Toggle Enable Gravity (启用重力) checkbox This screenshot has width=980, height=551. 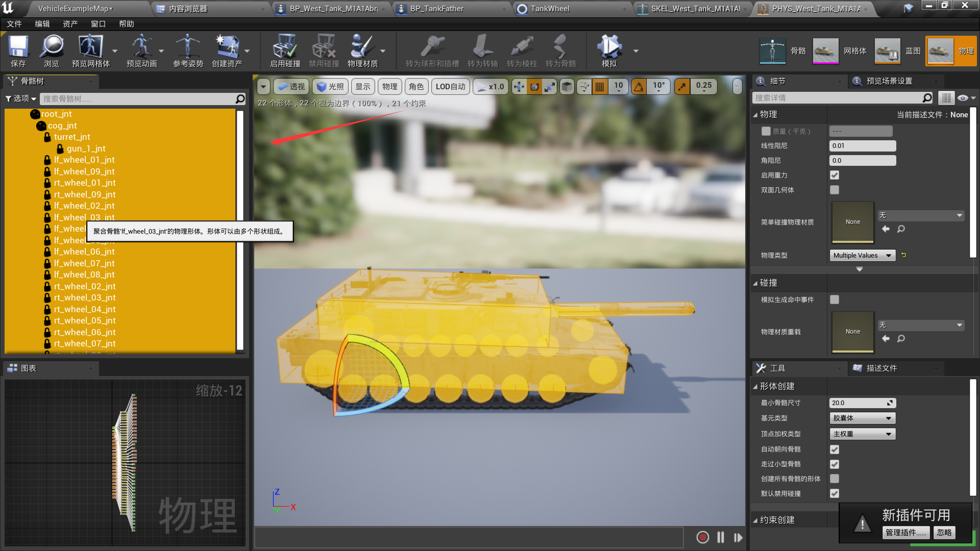[x=835, y=175]
